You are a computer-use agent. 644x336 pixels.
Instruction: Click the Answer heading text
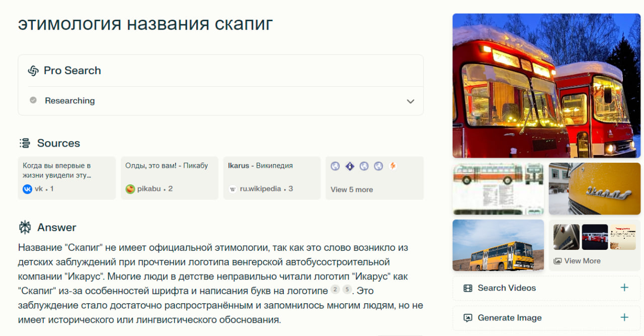click(x=57, y=227)
